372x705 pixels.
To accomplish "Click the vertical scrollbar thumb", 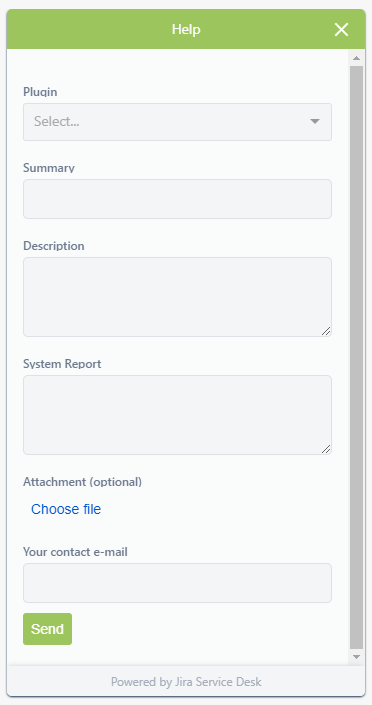I will [x=356, y=357].
